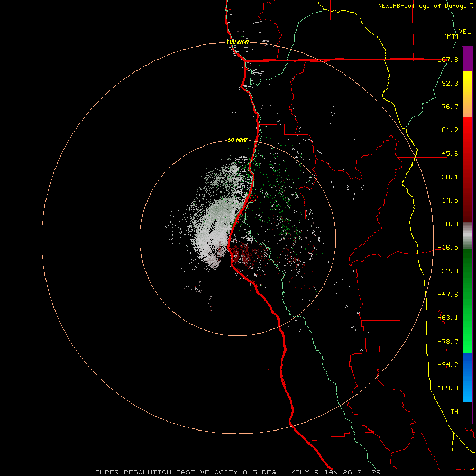
Task: Pick the red outbound segment of the velocity scale
Action: point(467,169)
